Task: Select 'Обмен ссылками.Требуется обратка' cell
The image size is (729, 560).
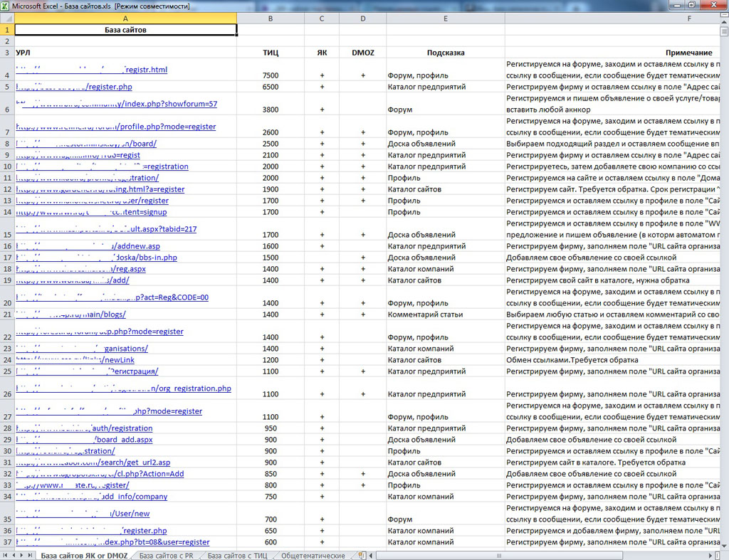Action: click(x=612, y=360)
